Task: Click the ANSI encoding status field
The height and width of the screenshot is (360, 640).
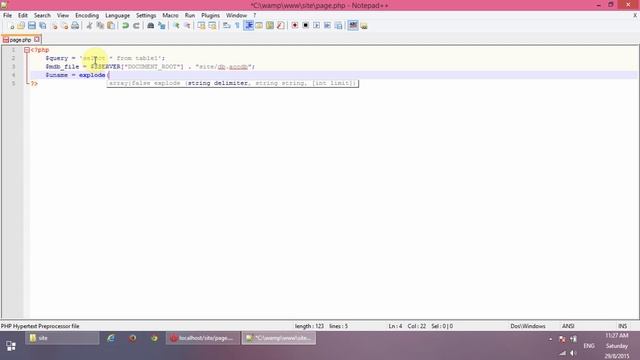Action: tap(568, 326)
